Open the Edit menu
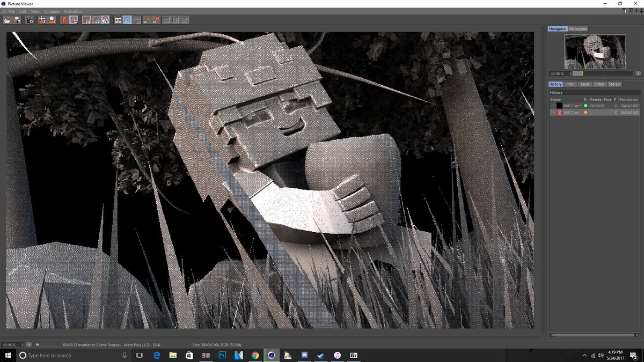The width and height of the screenshot is (644, 362). (23, 11)
